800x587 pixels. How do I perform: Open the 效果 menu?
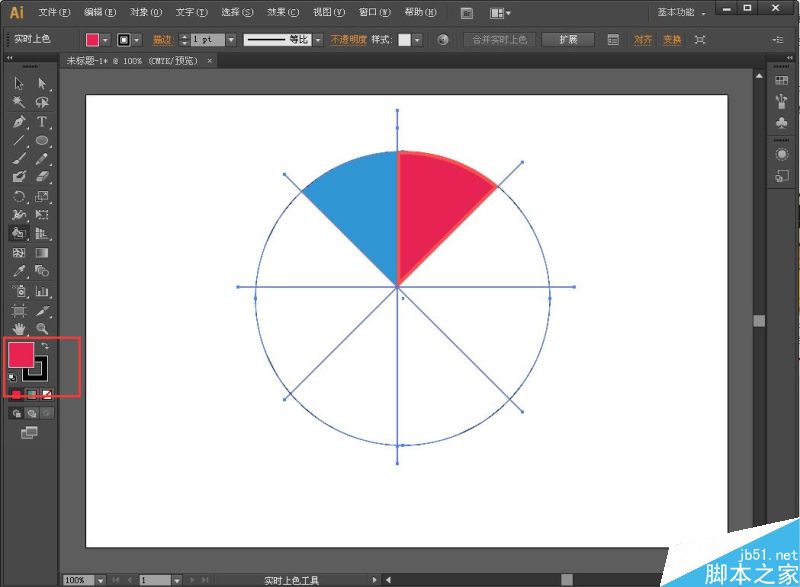pyautogui.click(x=283, y=12)
